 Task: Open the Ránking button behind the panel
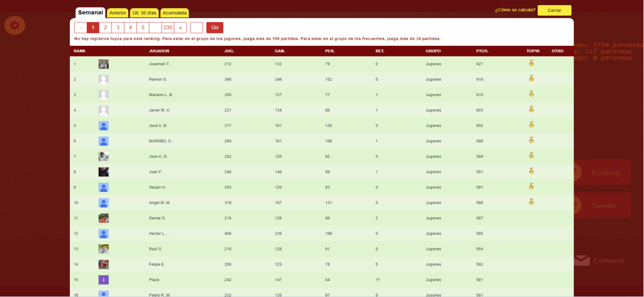602,172
